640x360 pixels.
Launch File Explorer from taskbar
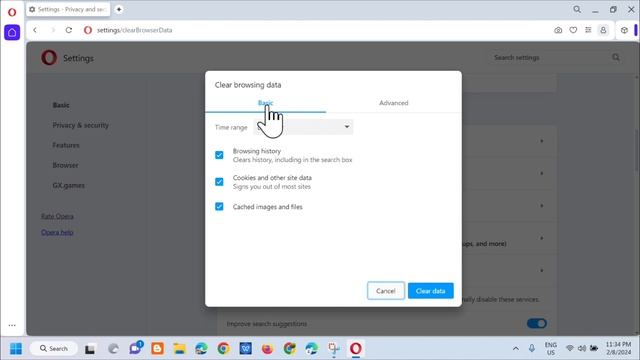pos(179,349)
